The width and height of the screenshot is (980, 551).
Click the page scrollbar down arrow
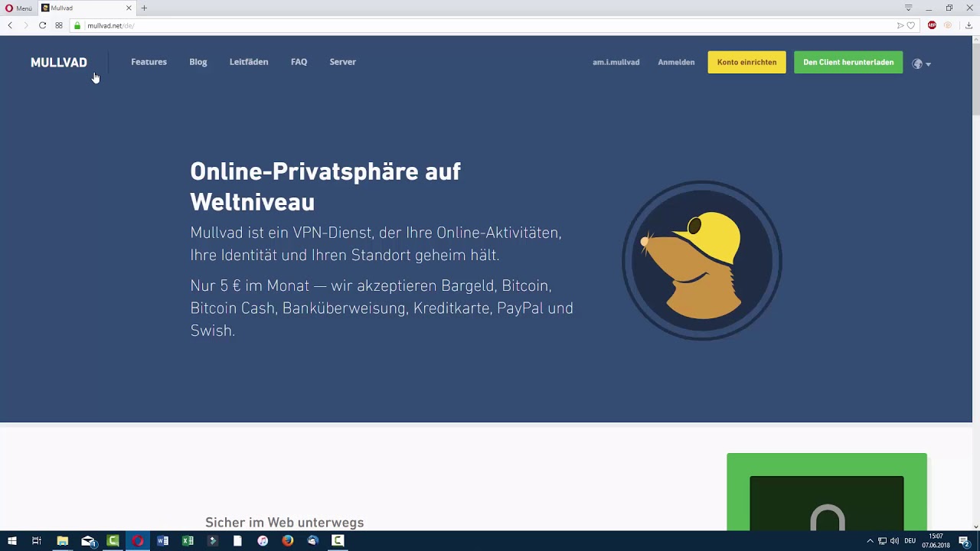click(976, 526)
